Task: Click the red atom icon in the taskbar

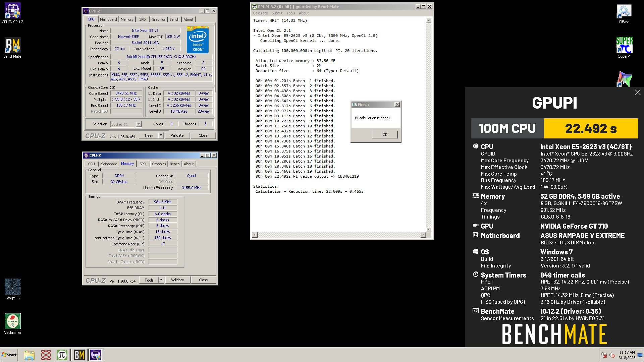Action: coord(46,355)
